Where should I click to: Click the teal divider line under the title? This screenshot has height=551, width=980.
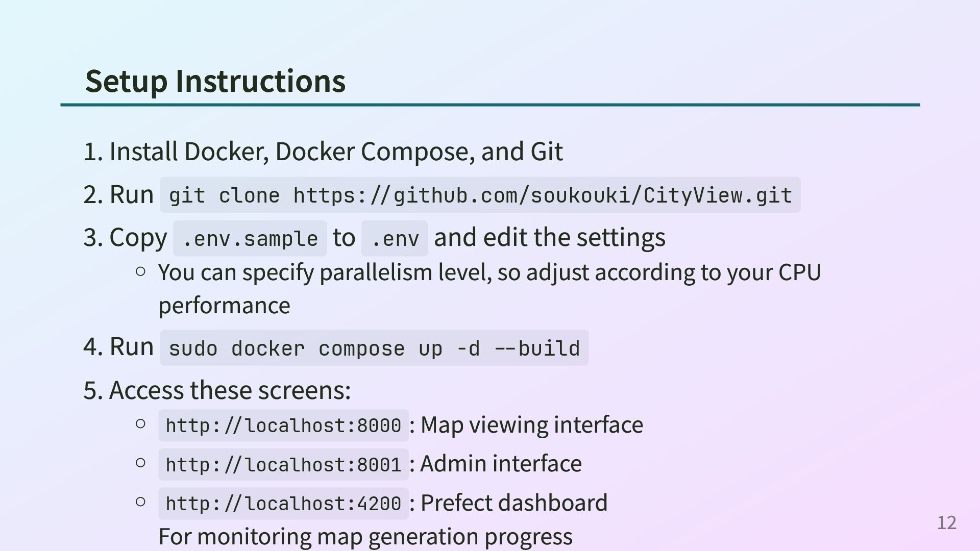point(490,105)
